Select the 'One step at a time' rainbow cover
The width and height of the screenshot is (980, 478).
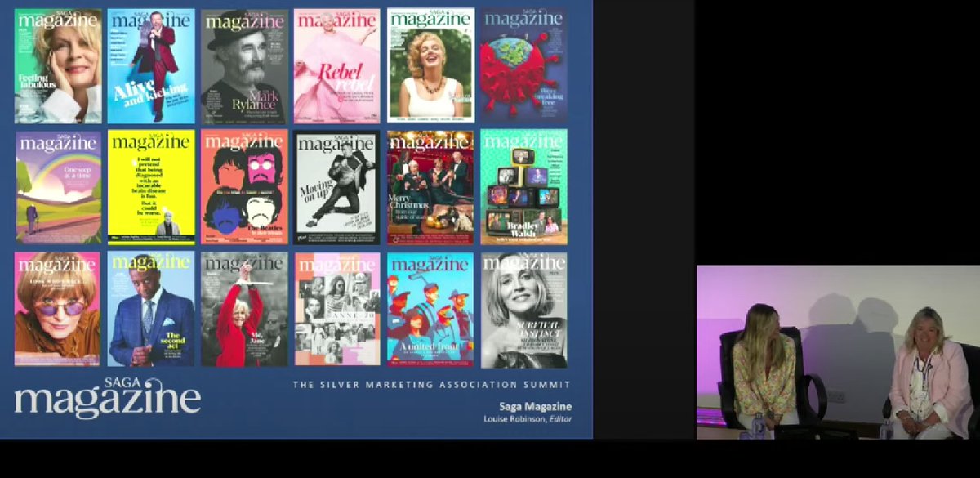(x=58, y=187)
